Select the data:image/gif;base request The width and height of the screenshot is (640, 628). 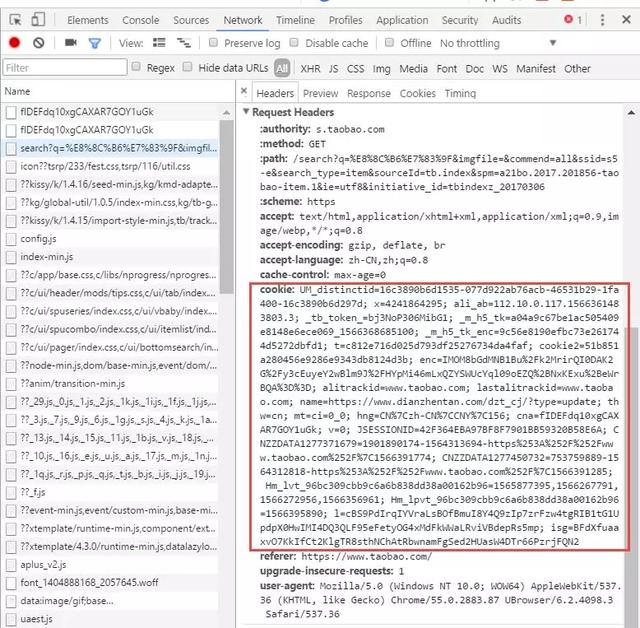pos(110,601)
